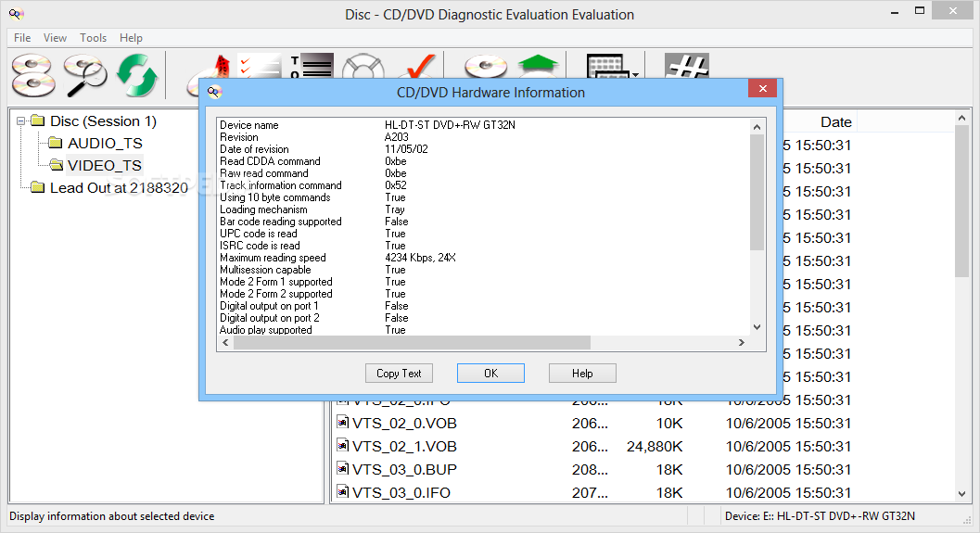Select the VIDEO_TS folder in the tree
Screen dimensions: 980x533
pos(105,165)
